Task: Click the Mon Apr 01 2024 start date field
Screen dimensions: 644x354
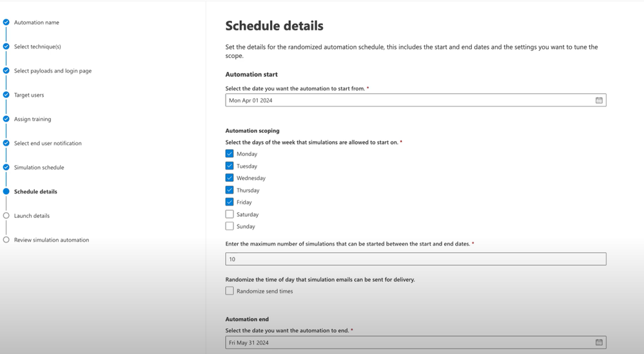Action: coord(416,100)
